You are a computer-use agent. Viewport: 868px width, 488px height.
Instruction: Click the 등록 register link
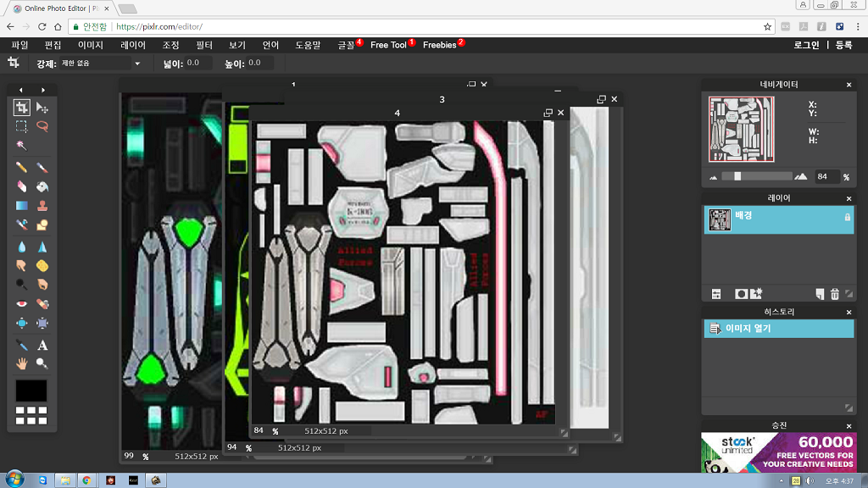coord(843,45)
